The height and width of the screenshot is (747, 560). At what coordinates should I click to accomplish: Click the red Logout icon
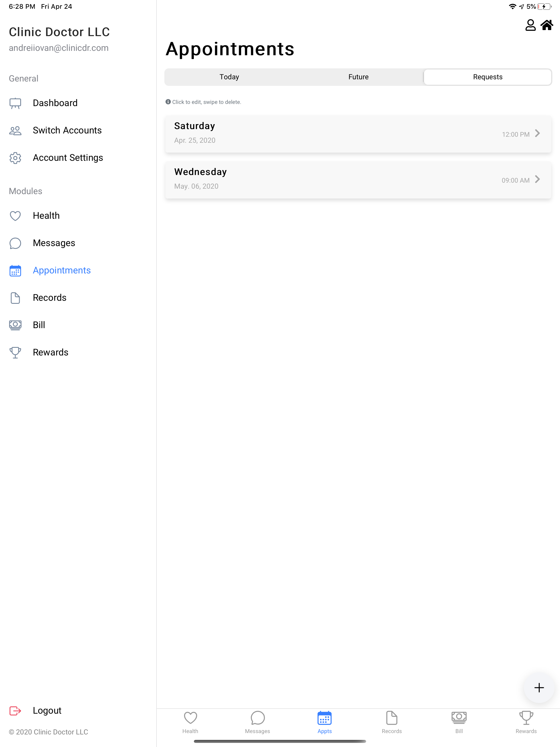click(15, 711)
